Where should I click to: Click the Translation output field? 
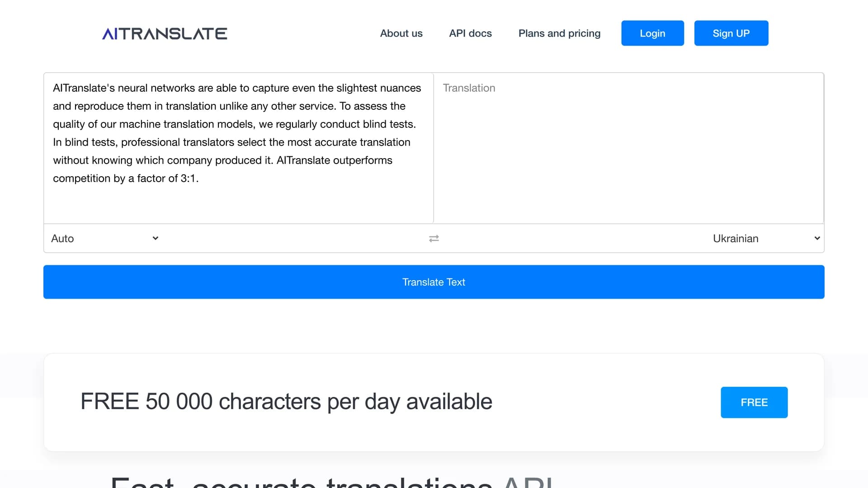pyautogui.click(x=628, y=148)
